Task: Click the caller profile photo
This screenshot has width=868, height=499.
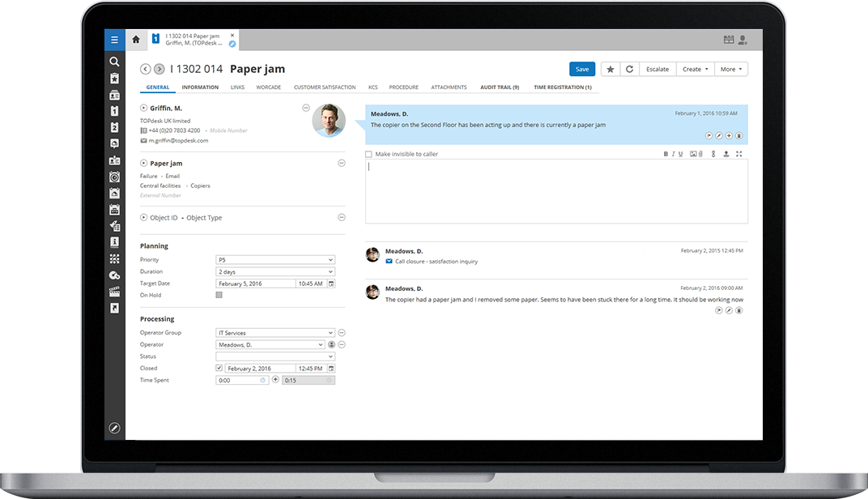Action: (x=329, y=120)
